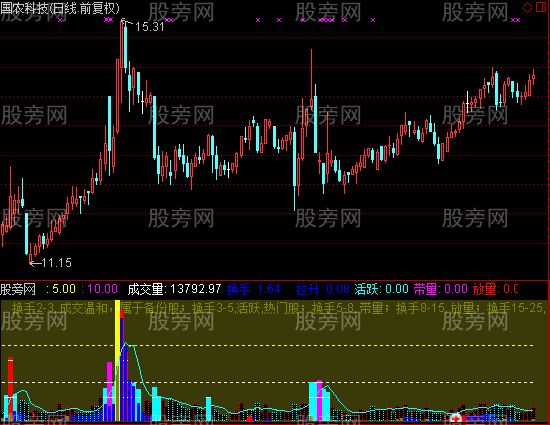Click the blue 换手: 1.64 readout
550x425 pixels.
[x=254, y=289]
